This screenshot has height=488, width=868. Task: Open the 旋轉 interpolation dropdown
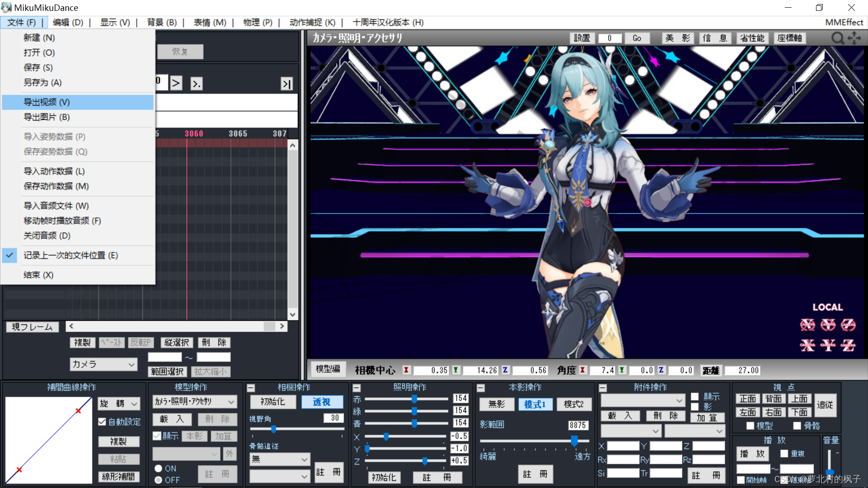pyautogui.click(x=119, y=404)
